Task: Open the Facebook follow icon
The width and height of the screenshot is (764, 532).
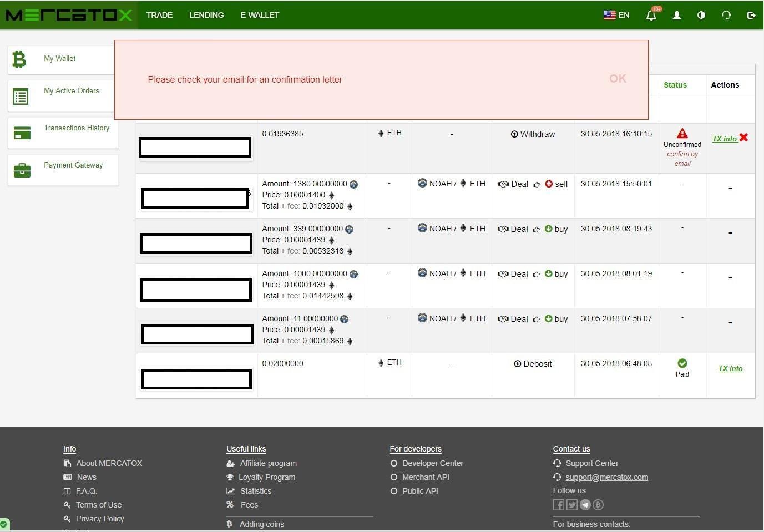Action: [x=559, y=505]
